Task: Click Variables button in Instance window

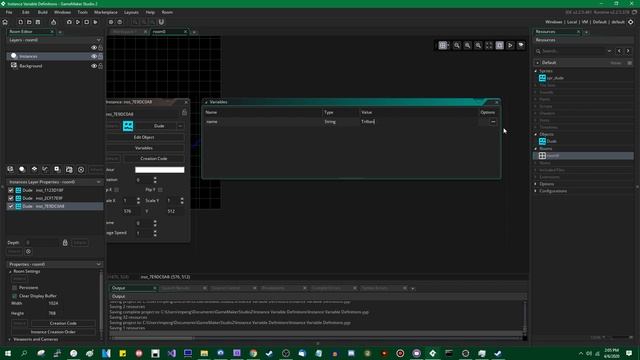Action: coord(144,148)
